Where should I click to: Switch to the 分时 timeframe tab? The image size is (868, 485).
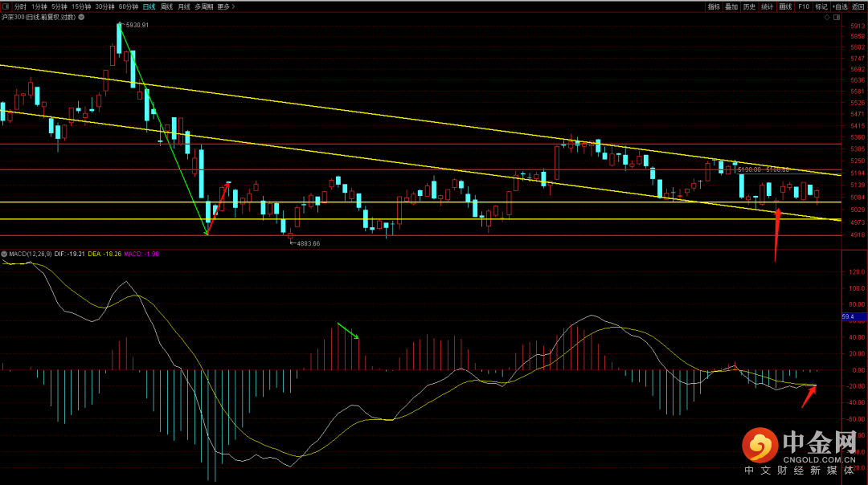point(21,6)
